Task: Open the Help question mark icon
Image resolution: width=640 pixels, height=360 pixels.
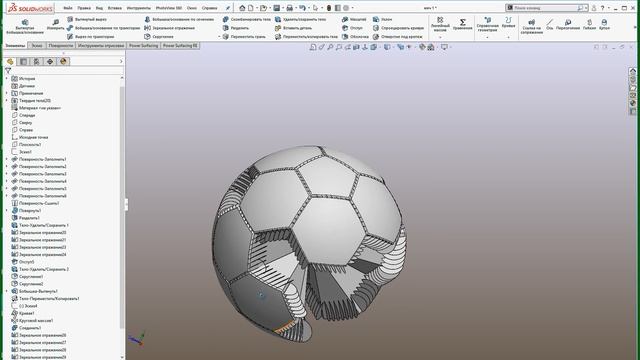Action: [602, 8]
